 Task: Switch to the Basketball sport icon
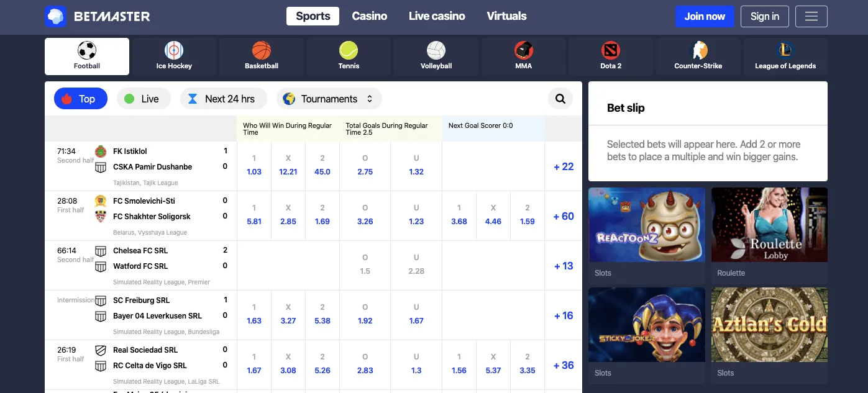tap(261, 56)
